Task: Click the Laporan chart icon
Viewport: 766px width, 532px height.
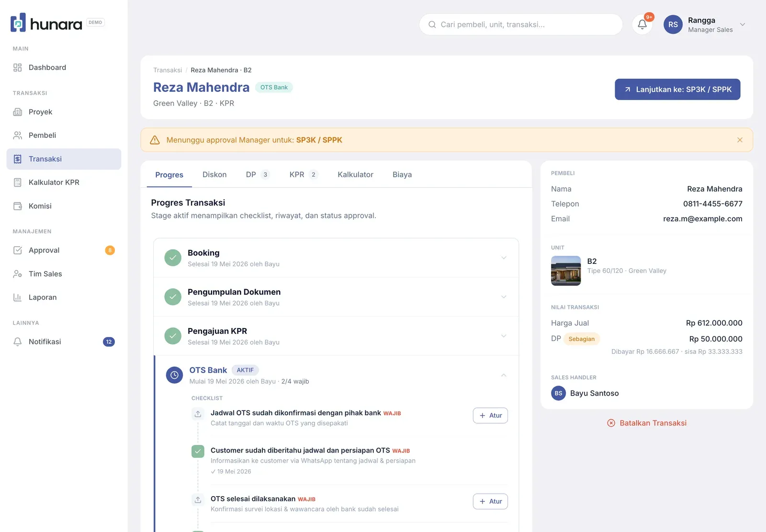Action: (x=18, y=297)
